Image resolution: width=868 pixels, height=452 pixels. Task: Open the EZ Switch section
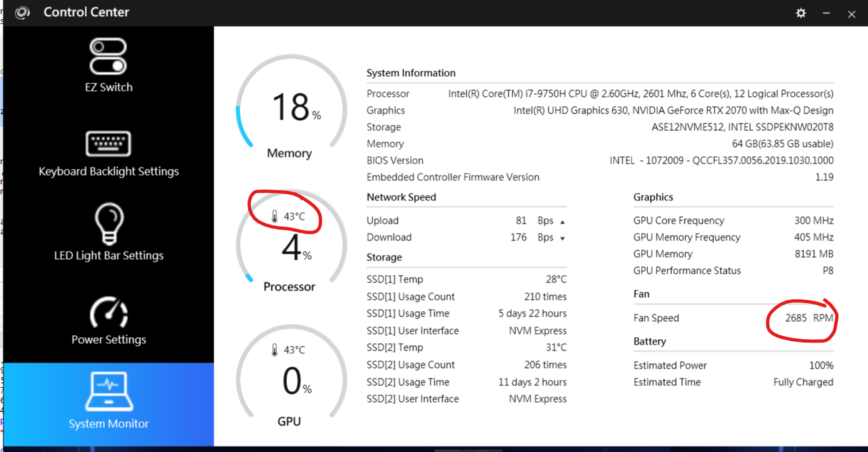[x=108, y=65]
